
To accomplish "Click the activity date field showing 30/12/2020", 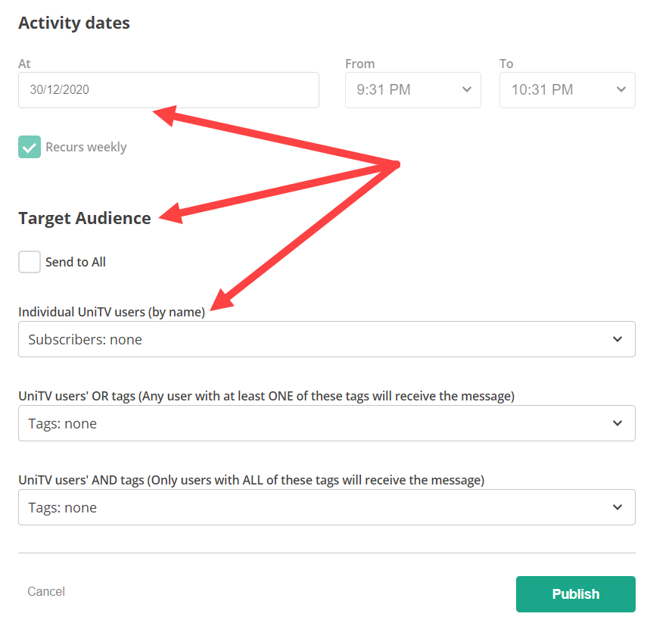I will point(168,90).
